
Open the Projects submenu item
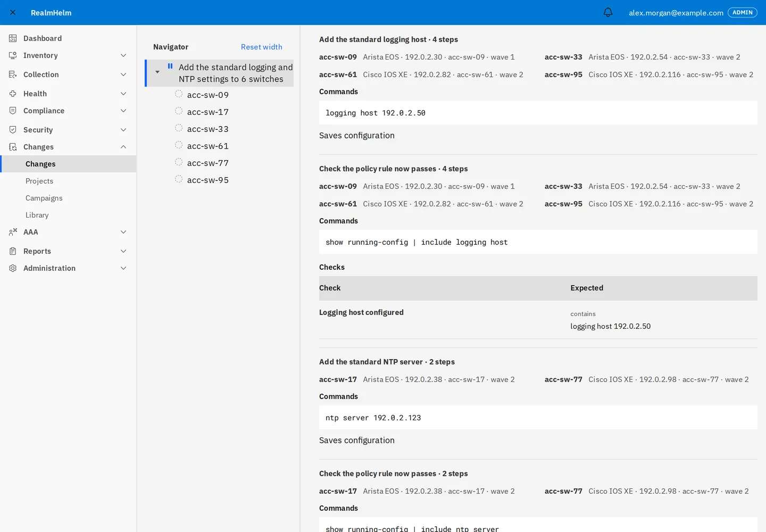(x=68, y=181)
